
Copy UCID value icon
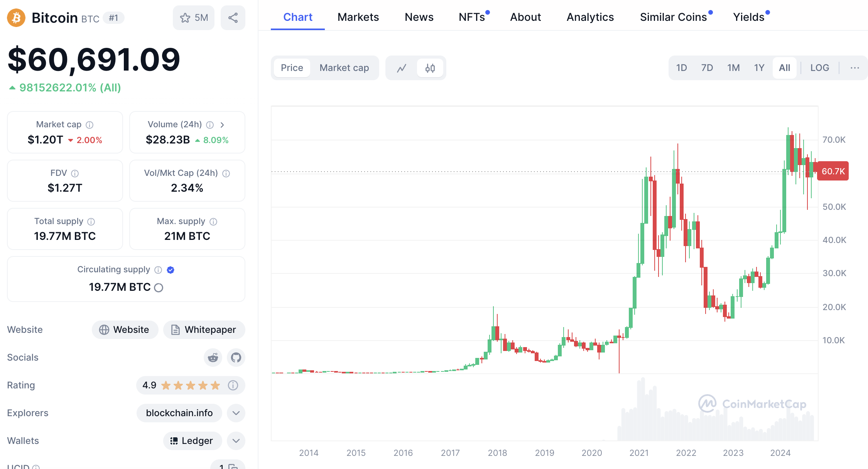pos(233,466)
